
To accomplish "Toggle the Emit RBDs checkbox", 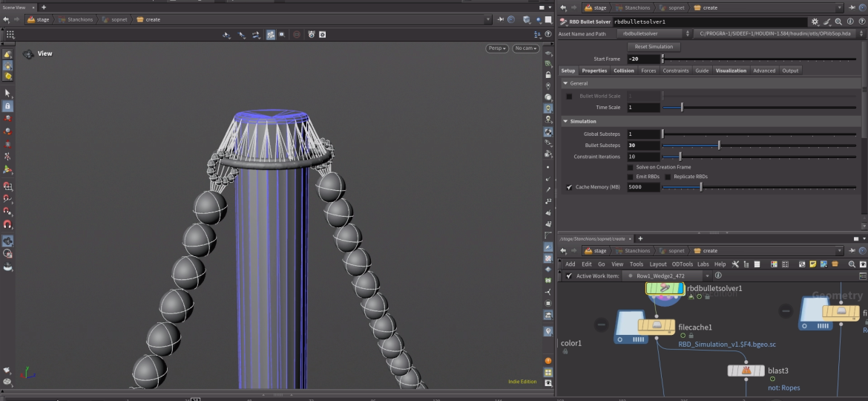I will click(631, 177).
